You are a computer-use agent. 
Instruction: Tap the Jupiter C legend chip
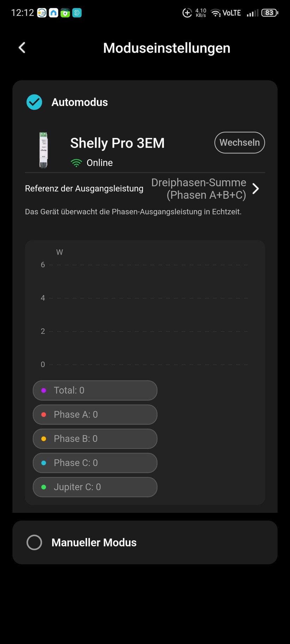pyautogui.click(x=95, y=487)
